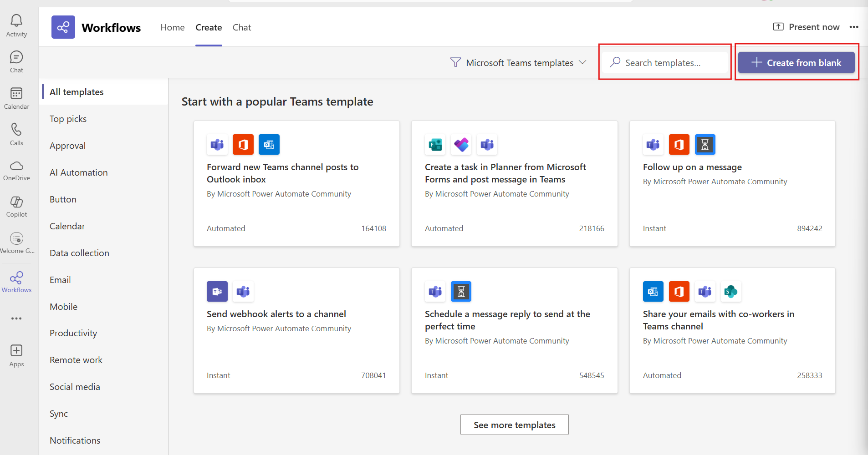The width and height of the screenshot is (868, 455).
Task: Select All templates category
Action: click(104, 92)
